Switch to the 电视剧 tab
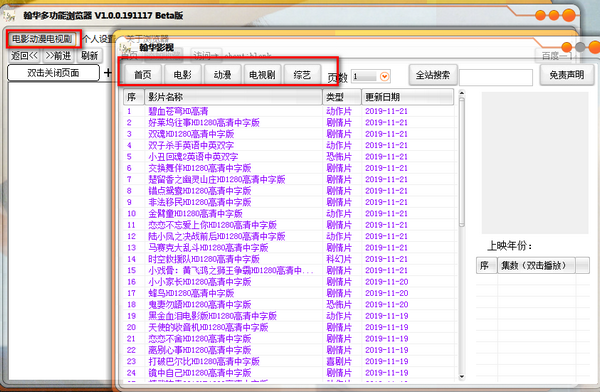The width and height of the screenshot is (600, 392). tap(262, 75)
